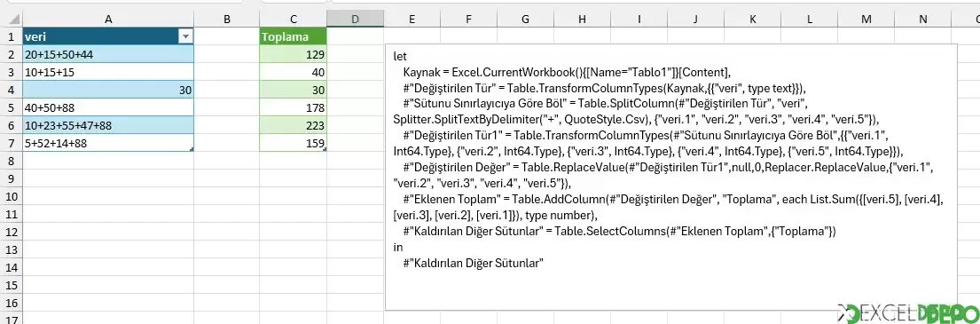Viewport: 980px width, 324px height.
Task: Select Toplama cell with value 129
Action: 294,55
